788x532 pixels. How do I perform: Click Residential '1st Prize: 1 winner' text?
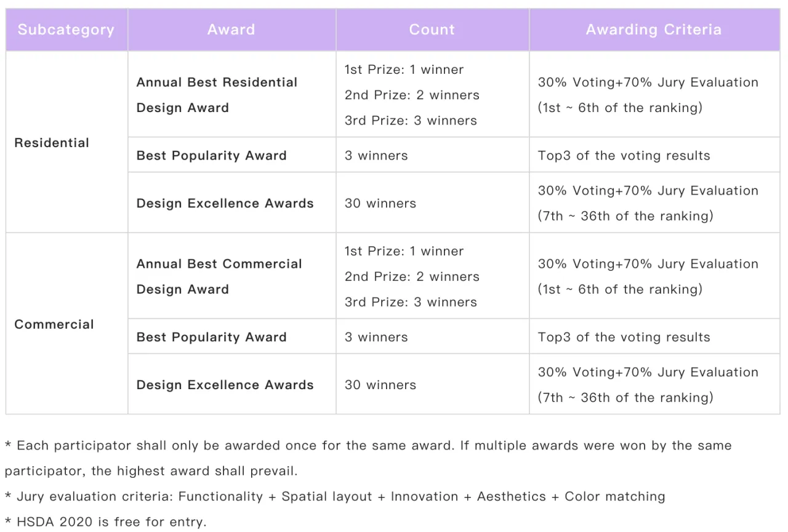click(x=404, y=70)
